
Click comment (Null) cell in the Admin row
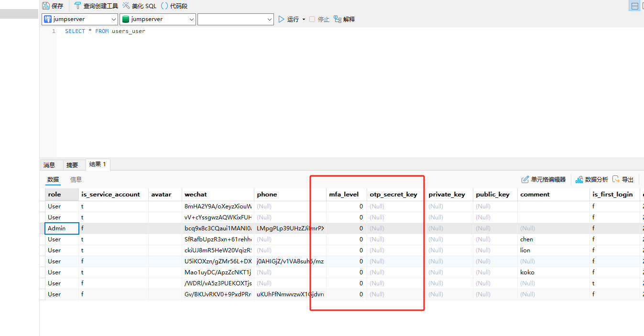click(554, 228)
